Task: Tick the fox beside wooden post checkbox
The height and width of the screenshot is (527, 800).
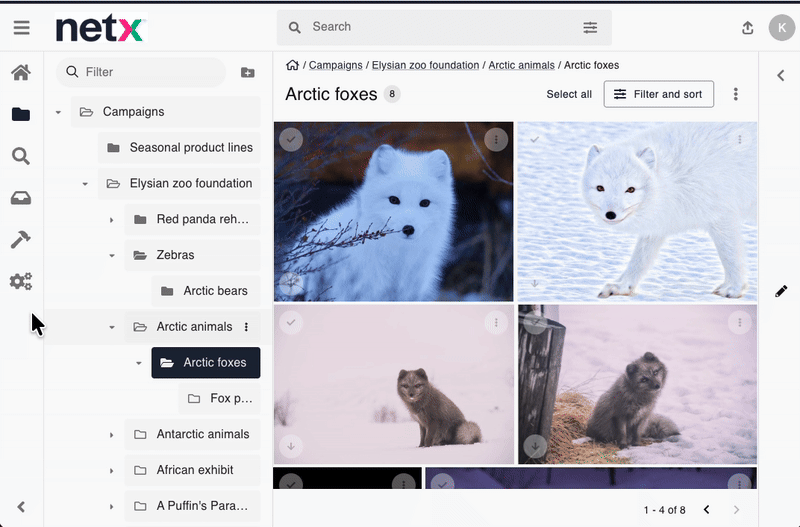Action: tap(535, 322)
